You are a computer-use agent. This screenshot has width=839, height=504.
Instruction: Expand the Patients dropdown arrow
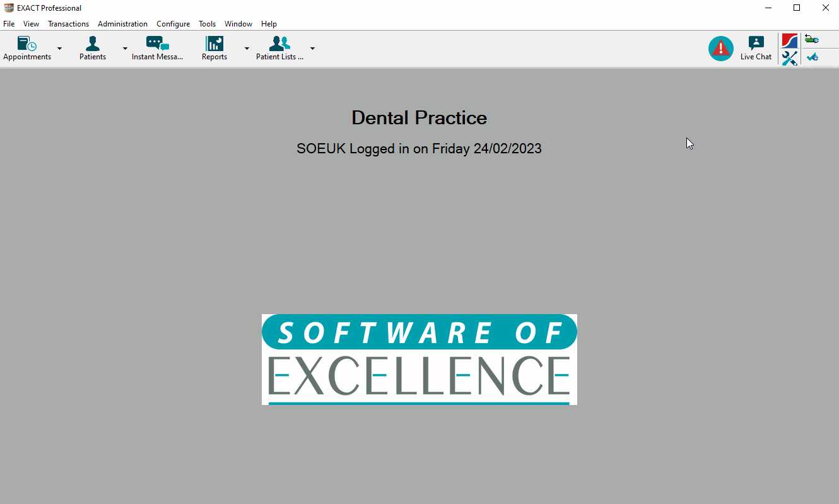125,49
